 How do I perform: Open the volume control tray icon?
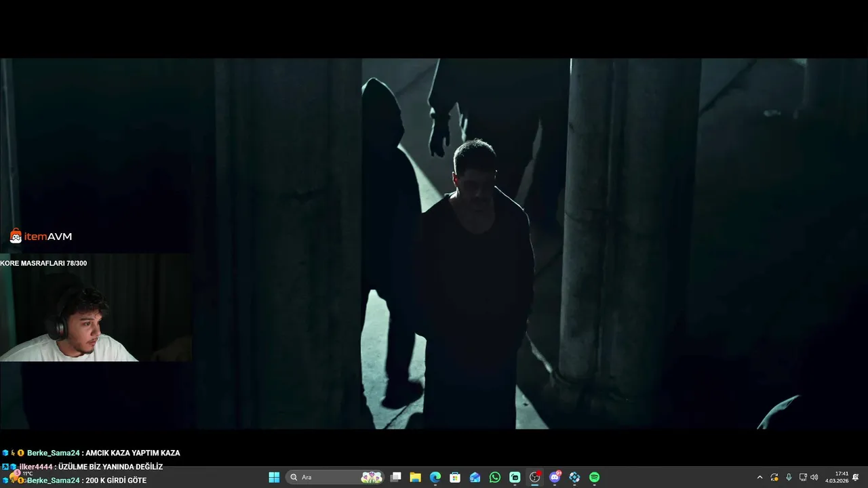pyautogui.click(x=814, y=477)
